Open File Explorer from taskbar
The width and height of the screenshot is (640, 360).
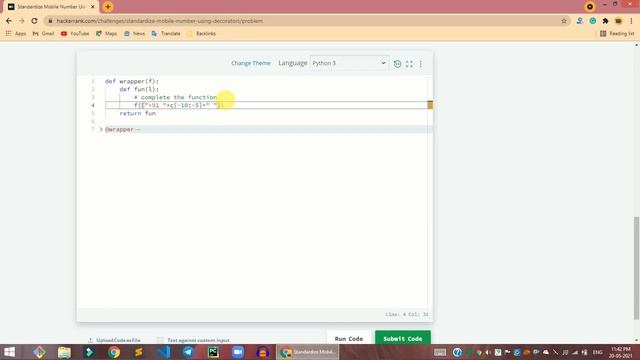pyautogui.click(x=64, y=352)
